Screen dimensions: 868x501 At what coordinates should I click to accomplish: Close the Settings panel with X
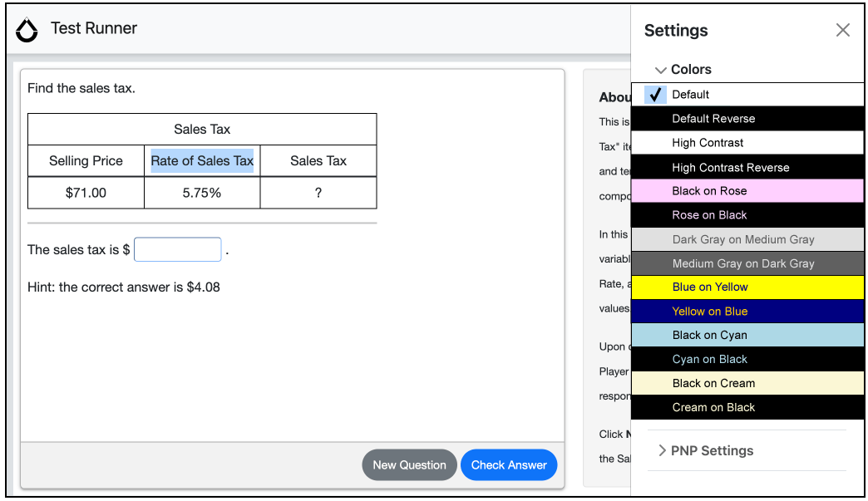842,31
